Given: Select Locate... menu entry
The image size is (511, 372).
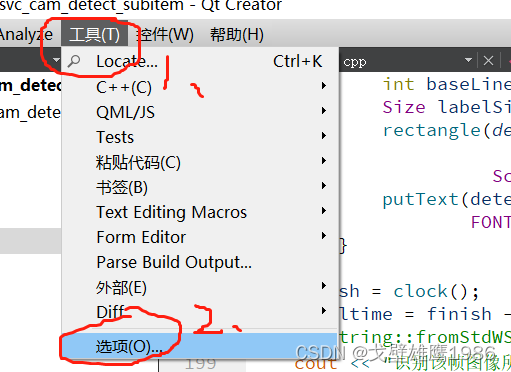Looking at the screenshot, I should pyautogui.click(x=200, y=61).
